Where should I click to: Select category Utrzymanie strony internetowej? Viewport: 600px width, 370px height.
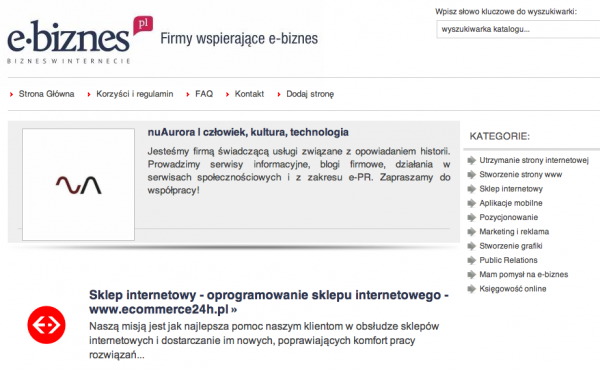(x=534, y=160)
